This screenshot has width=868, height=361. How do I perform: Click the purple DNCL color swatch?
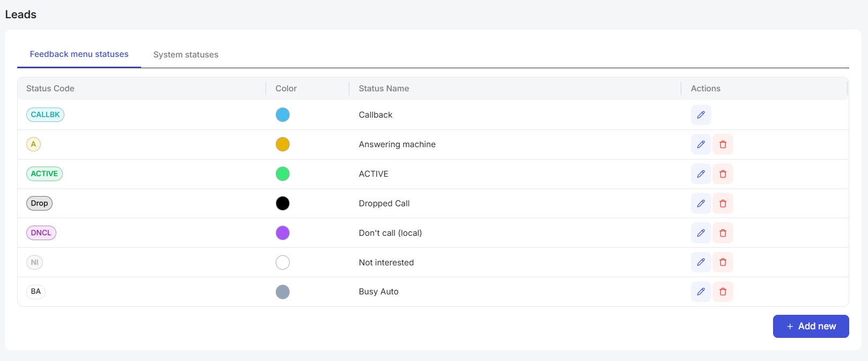point(283,233)
